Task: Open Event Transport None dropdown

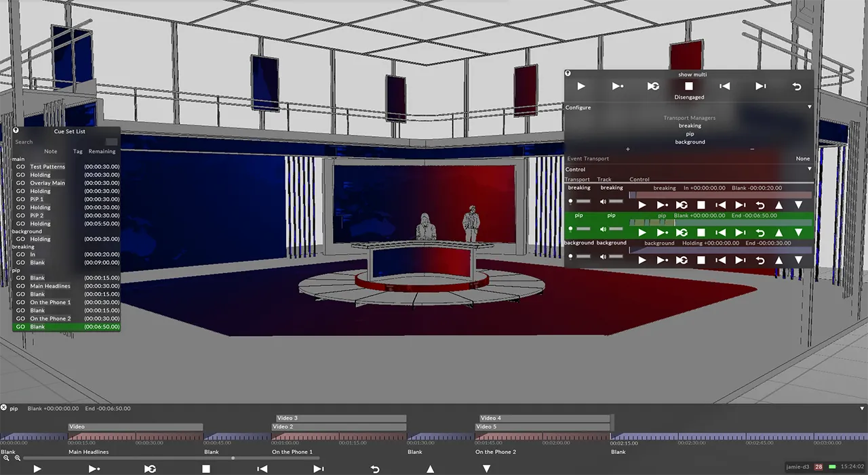Action: pos(802,159)
